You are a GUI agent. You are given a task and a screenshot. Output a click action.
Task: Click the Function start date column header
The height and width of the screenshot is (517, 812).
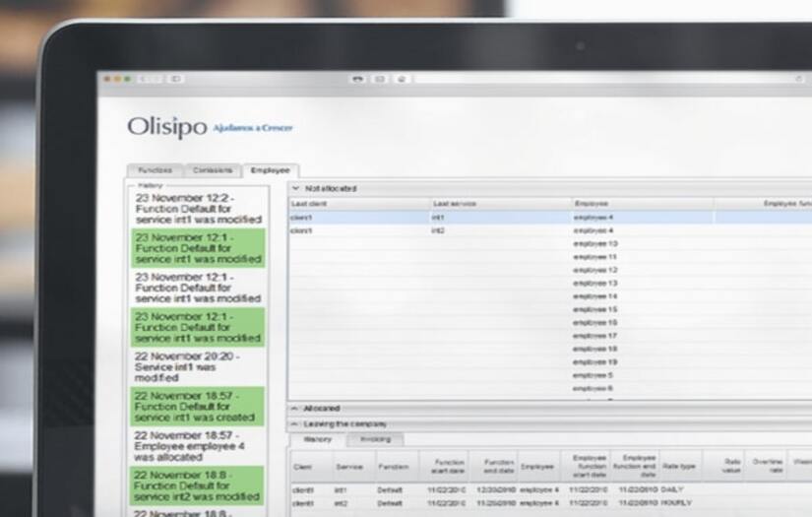pyautogui.click(x=445, y=467)
